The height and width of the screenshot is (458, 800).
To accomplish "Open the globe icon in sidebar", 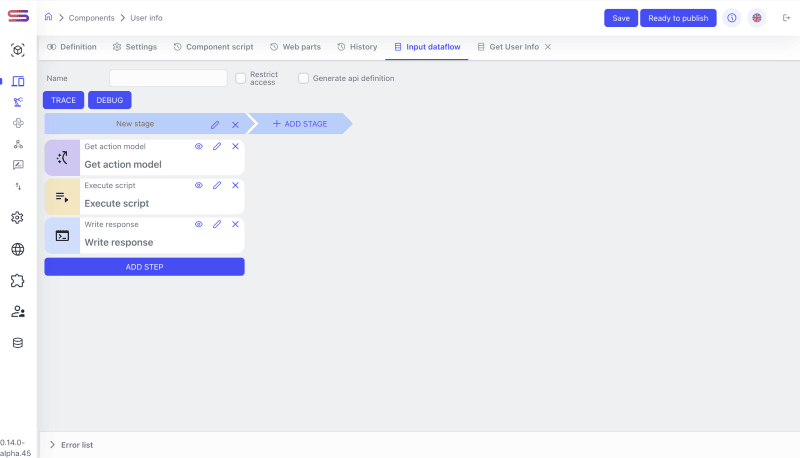I will tap(17, 249).
